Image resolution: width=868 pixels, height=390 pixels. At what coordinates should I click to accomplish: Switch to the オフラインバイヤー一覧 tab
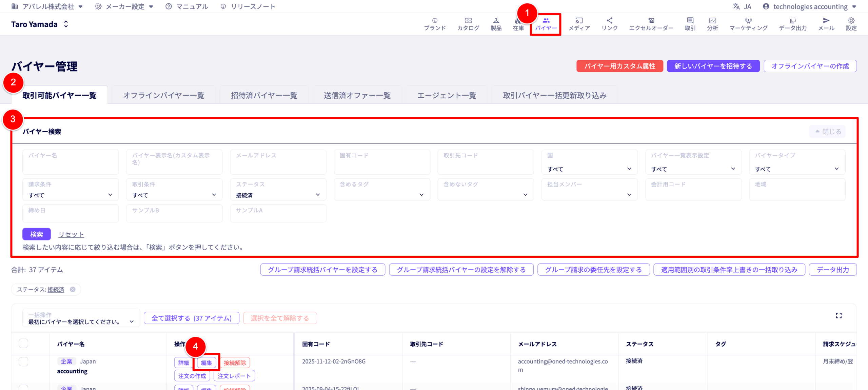pos(164,95)
